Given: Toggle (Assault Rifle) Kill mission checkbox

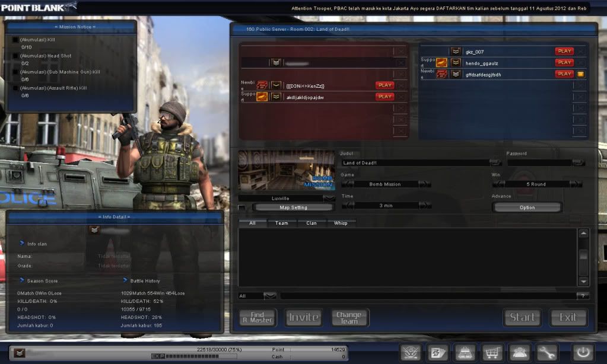Looking at the screenshot, I should point(15,88).
